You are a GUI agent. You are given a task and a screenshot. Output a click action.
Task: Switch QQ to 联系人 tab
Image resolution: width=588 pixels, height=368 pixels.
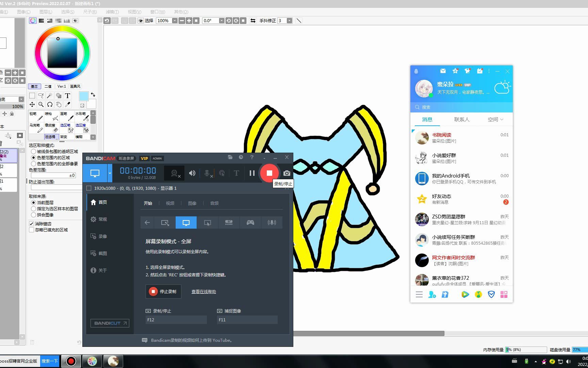[x=462, y=119]
